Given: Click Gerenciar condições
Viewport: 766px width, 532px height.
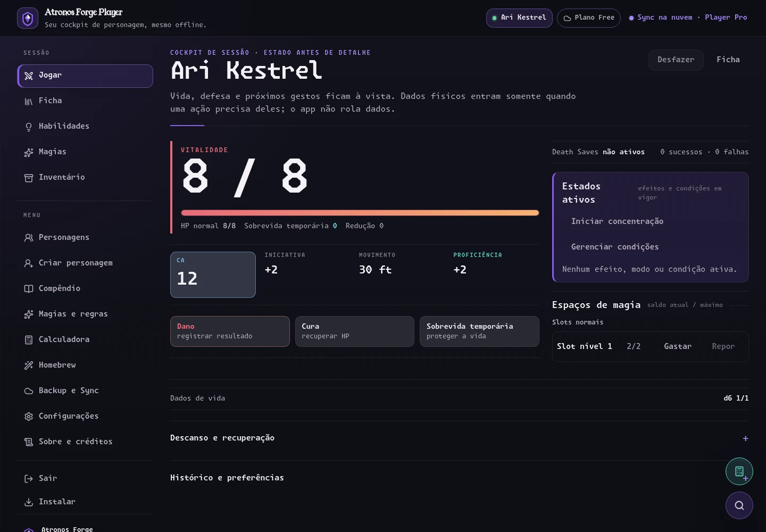Looking at the screenshot, I should 615,247.
